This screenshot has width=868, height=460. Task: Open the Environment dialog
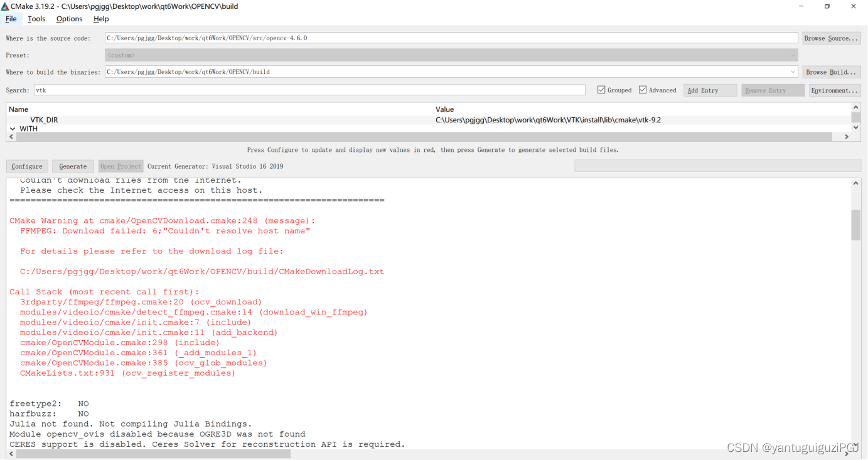point(834,90)
